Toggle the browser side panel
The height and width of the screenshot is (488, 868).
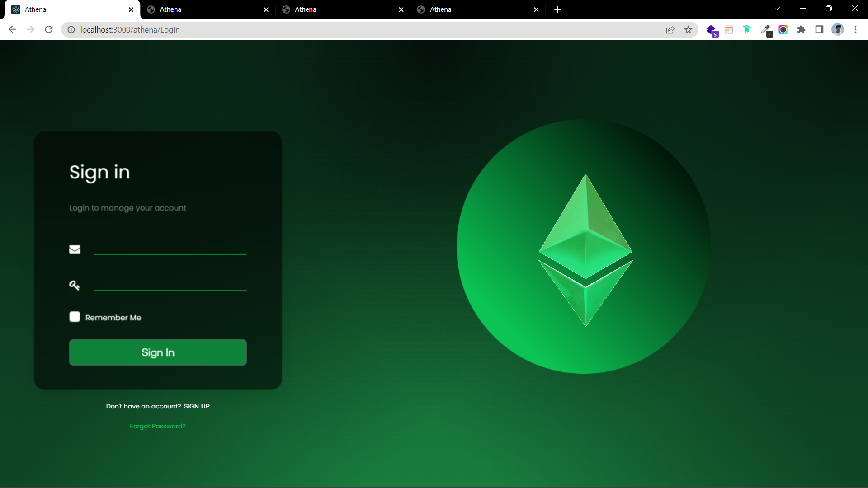point(819,29)
